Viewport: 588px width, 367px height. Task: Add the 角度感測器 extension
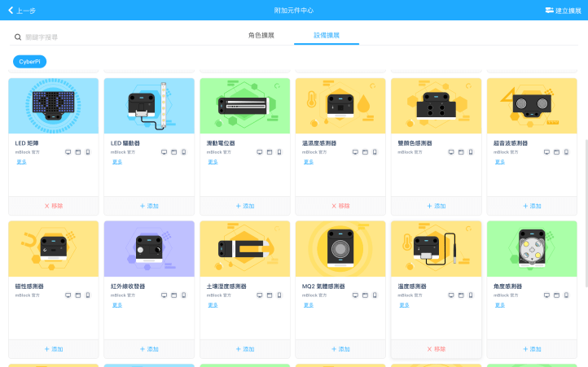click(x=532, y=349)
